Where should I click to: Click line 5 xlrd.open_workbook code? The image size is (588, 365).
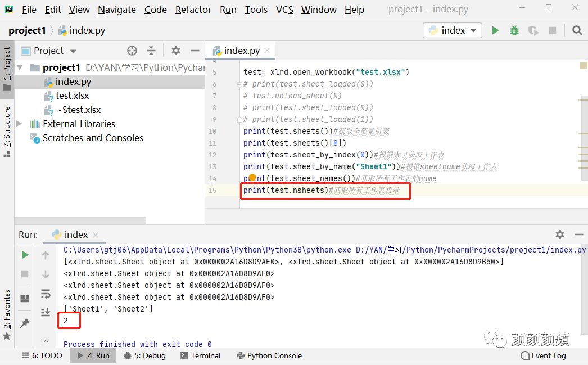click(x=326, y=72)
